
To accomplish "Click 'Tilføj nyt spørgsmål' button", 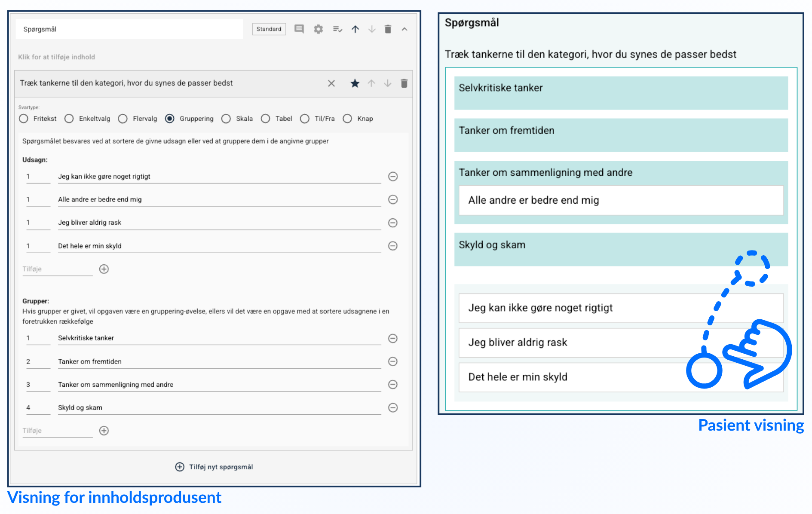I will 214,467.
